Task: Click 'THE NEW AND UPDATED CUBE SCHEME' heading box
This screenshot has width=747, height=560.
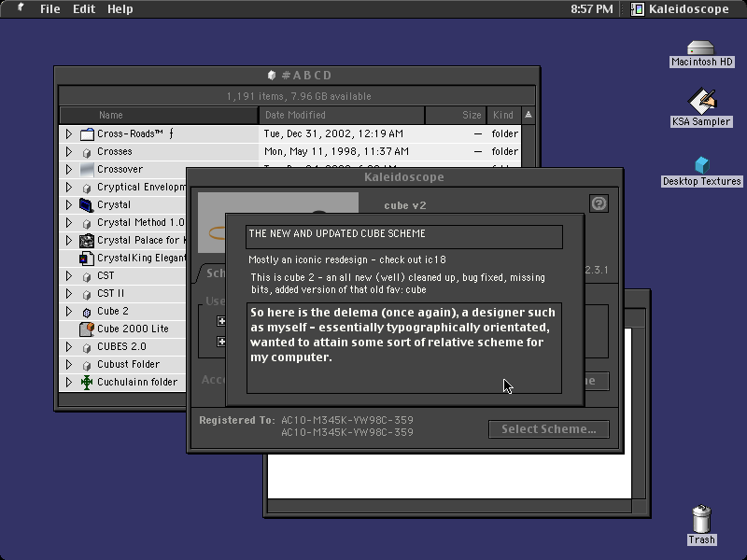Action: (404, 237)
